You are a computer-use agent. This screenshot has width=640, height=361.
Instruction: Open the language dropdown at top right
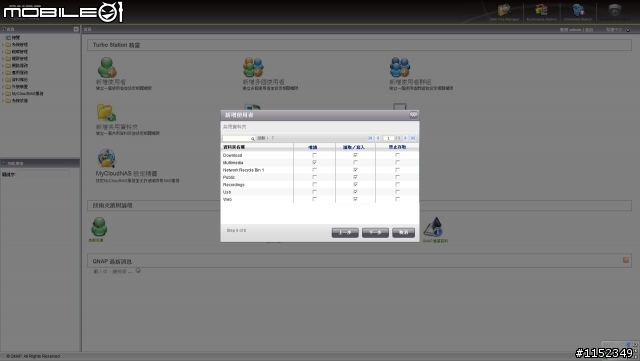click(x=614, y=30)
